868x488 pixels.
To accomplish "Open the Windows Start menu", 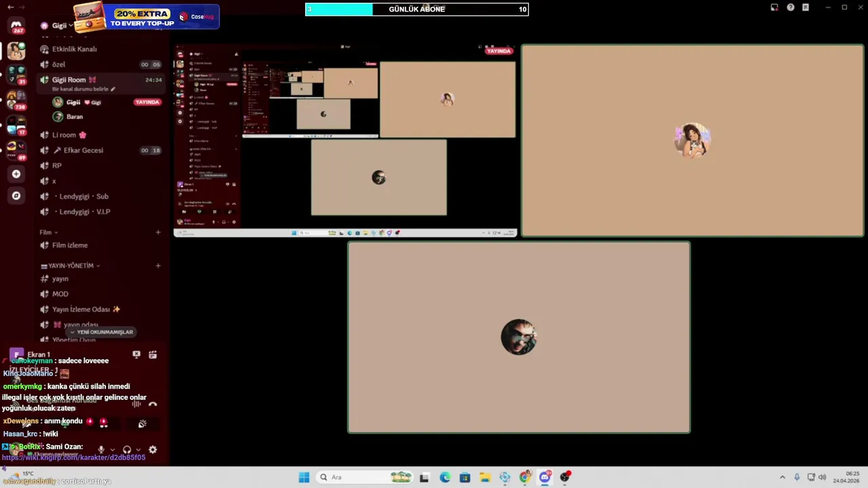I will [x=304, y=477].
